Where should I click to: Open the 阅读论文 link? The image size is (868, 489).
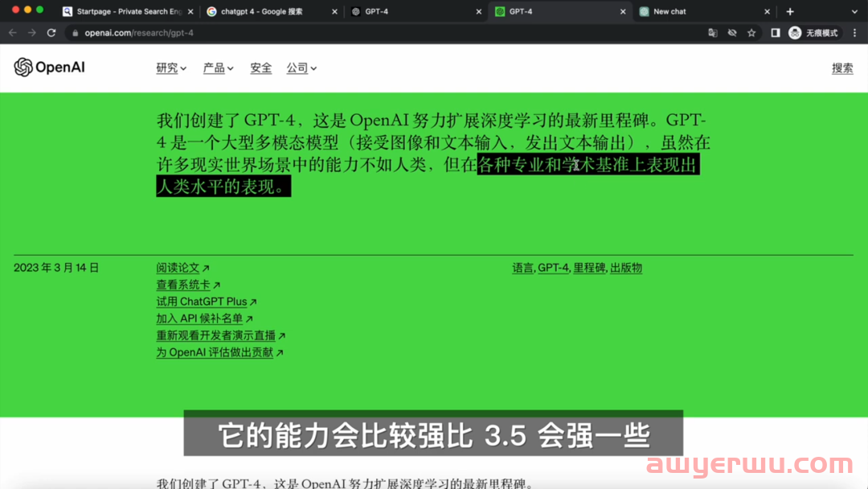click(182, 268)
